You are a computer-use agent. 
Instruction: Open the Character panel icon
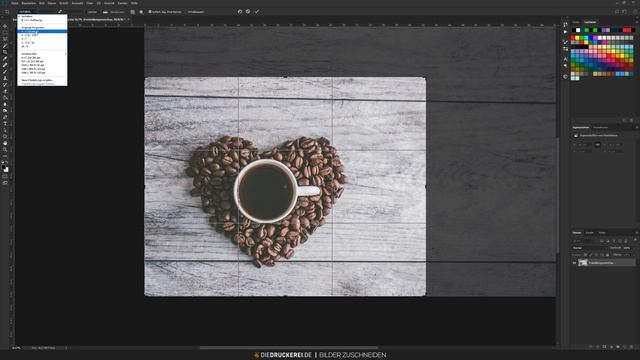565,59
